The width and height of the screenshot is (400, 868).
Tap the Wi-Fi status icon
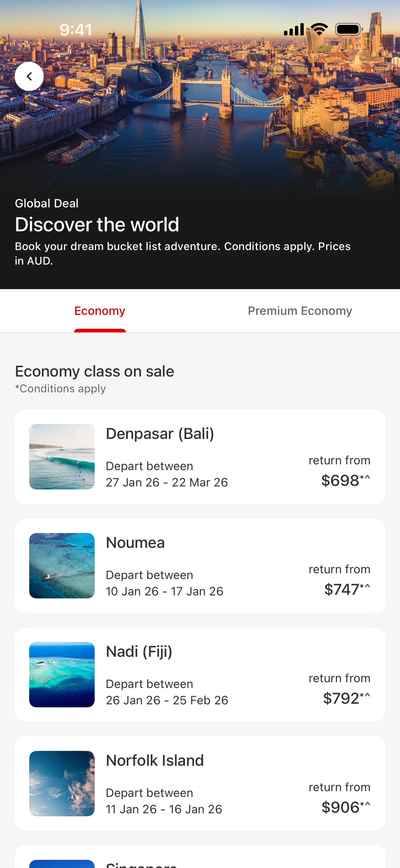(319, 29)
